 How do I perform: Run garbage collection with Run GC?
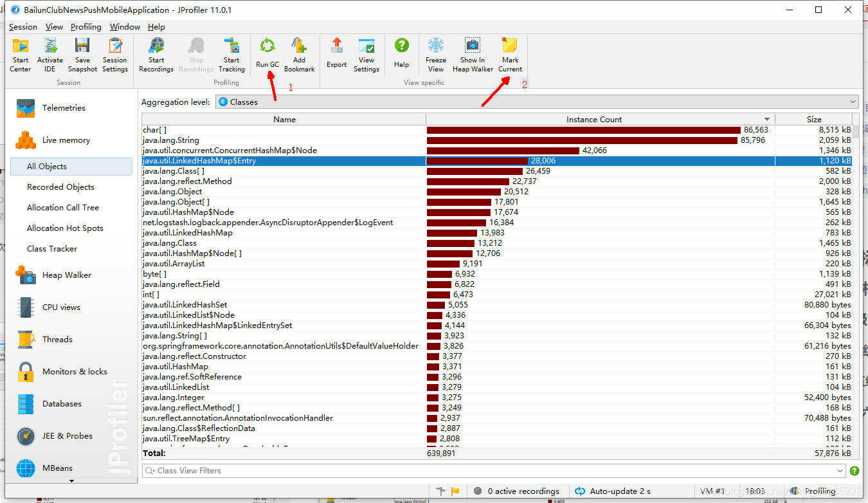267,53
